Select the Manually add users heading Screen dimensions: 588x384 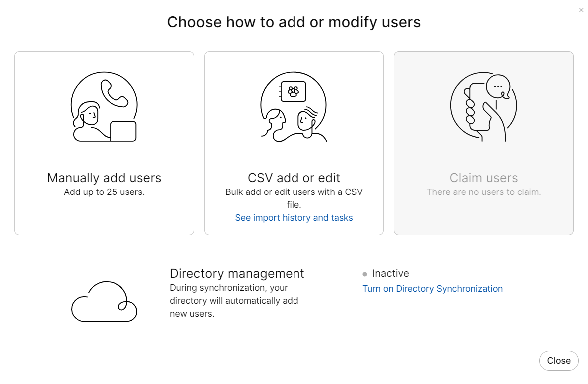click(104, 178)
